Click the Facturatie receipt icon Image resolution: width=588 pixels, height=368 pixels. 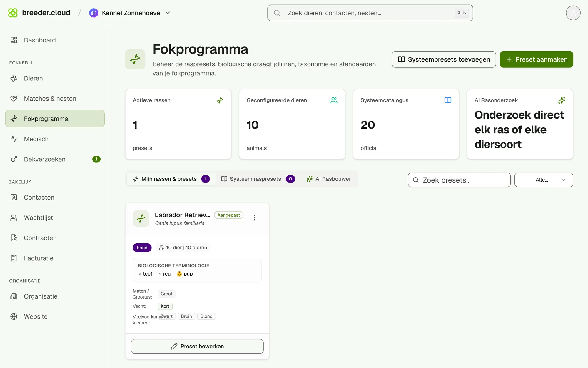point(14,258)
